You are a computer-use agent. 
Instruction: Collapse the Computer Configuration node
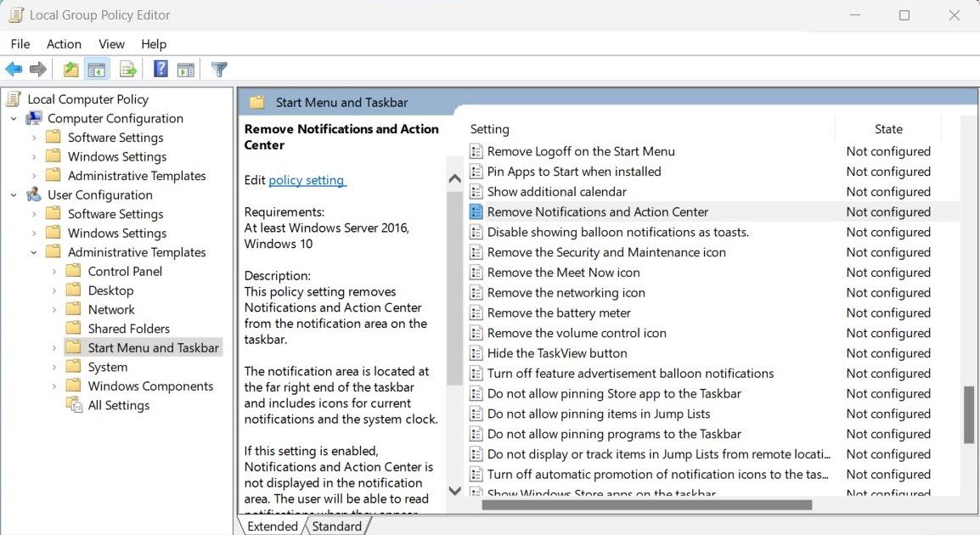12,118
